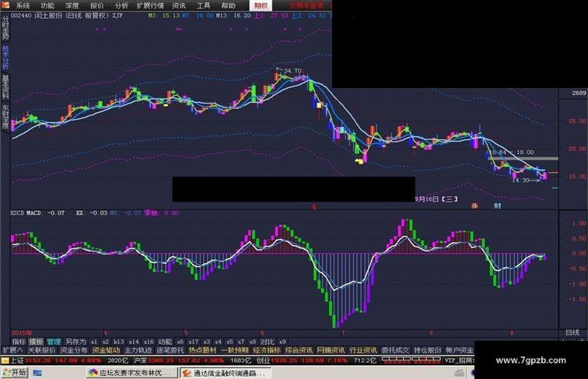Select the s3 template
Image resolution: width=588 pixels, height=379 pixels.
(x=207, y=342)
